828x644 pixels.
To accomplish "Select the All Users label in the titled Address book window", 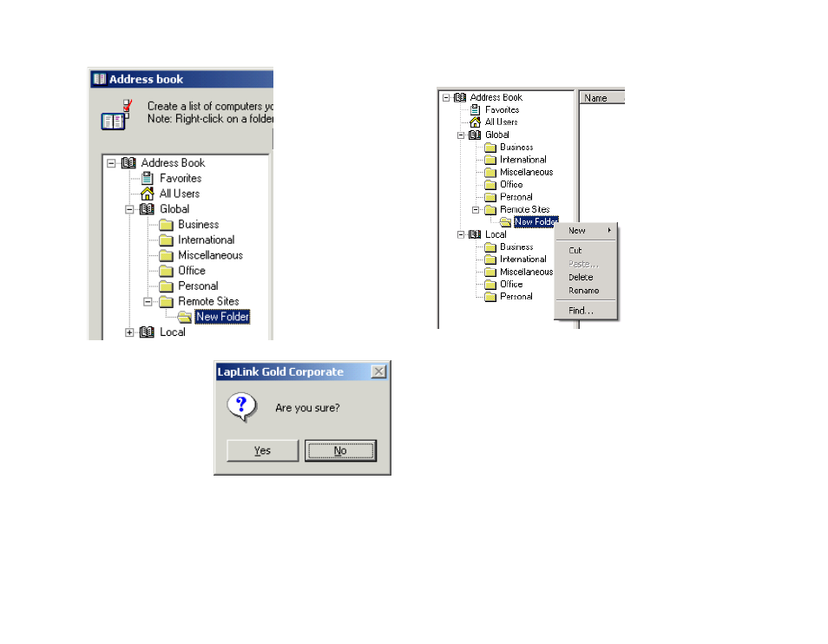I will [x=180, y=194].
